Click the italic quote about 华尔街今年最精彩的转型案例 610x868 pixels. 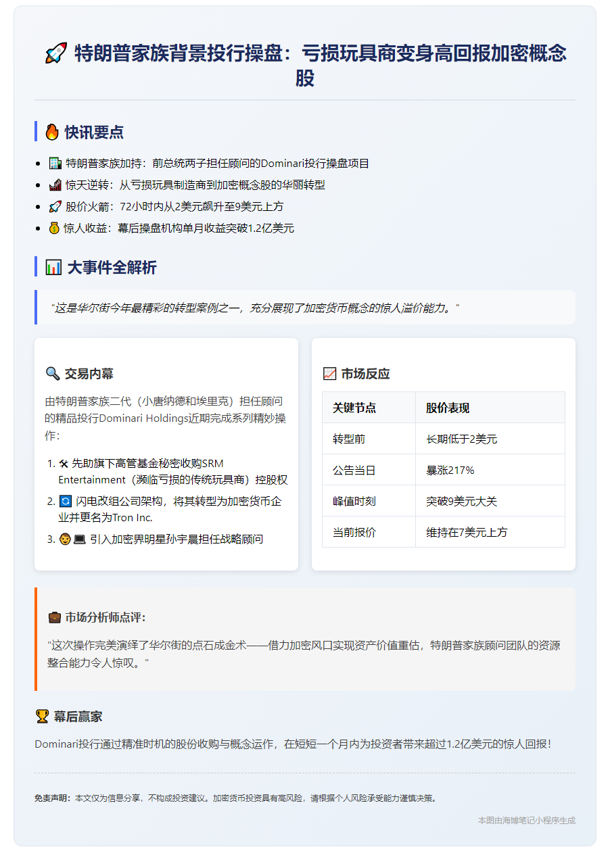tap(256, 308)
